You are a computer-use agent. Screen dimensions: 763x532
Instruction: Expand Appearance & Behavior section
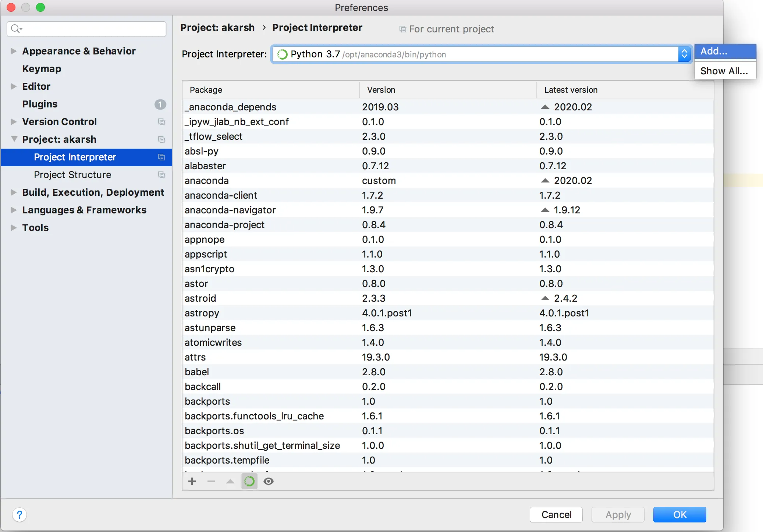tap(14, 51)
